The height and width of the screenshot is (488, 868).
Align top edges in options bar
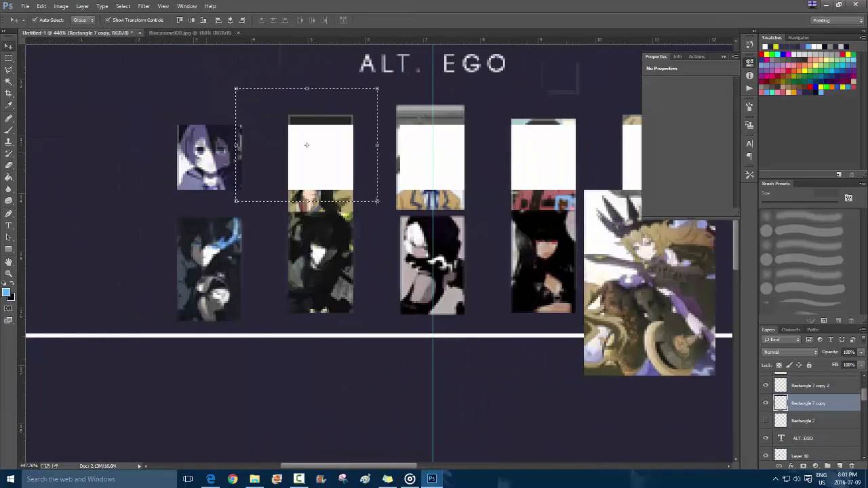(x=180, y=20)
